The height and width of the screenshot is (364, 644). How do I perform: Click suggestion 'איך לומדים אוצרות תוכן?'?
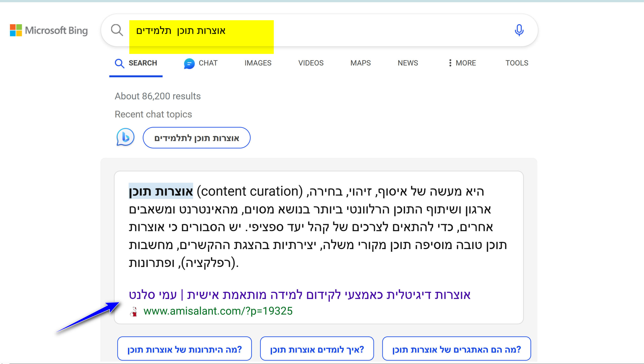click(317, 349)
